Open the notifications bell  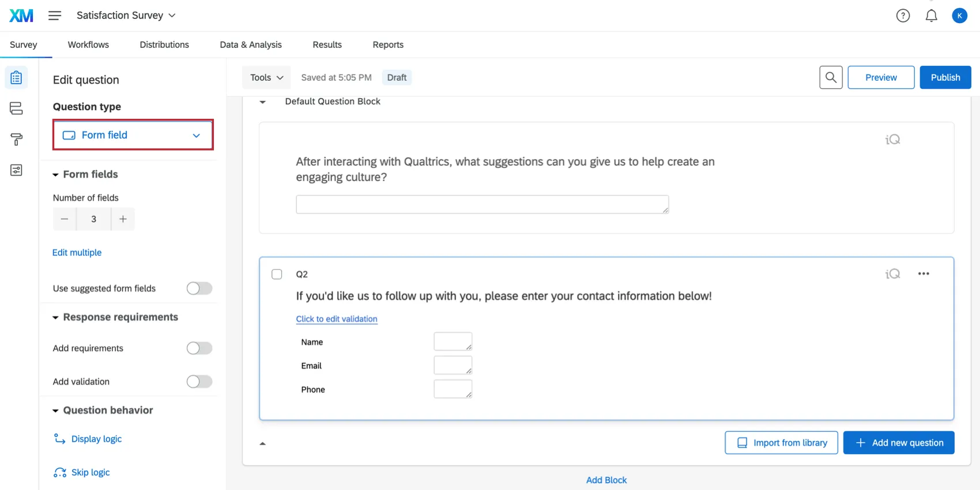pos(931,16)
